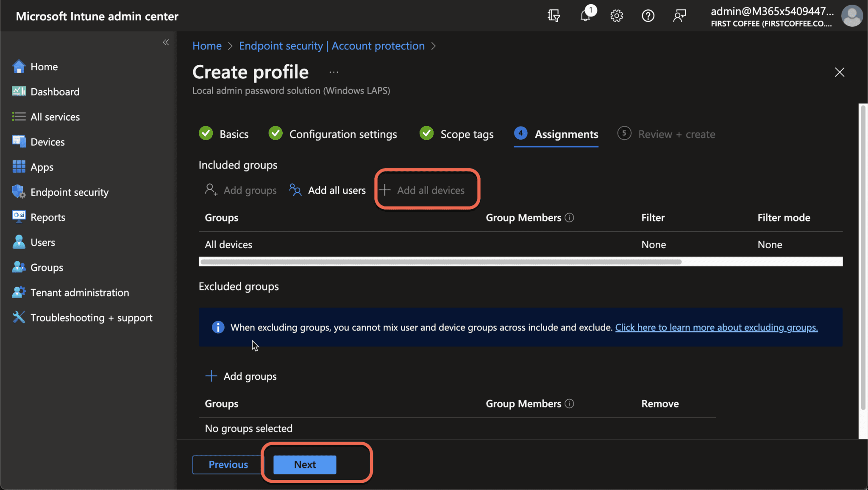This screenshot has height=490, width=868.
Task: Collapse the navigation sidebar with the chevron
Action: (x=166, y=42)
